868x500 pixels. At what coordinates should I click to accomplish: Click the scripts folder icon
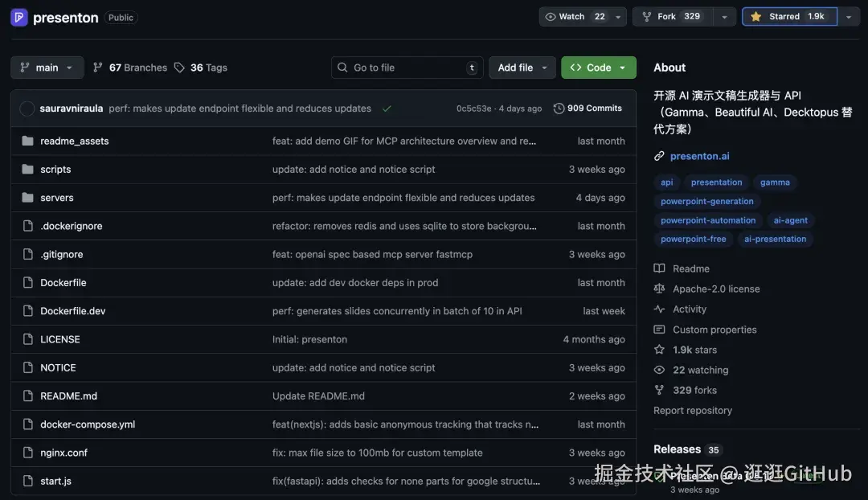point(27,170)
